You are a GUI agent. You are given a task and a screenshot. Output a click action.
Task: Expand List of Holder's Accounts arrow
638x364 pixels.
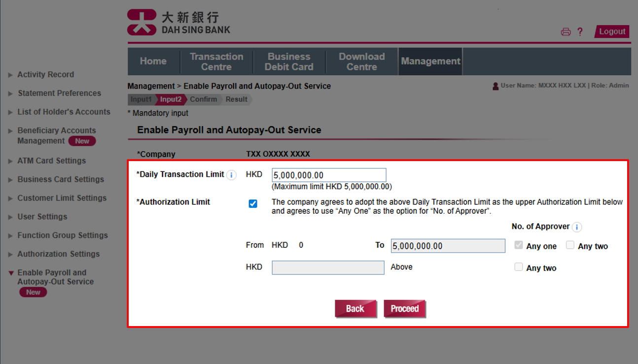[10, 112]
